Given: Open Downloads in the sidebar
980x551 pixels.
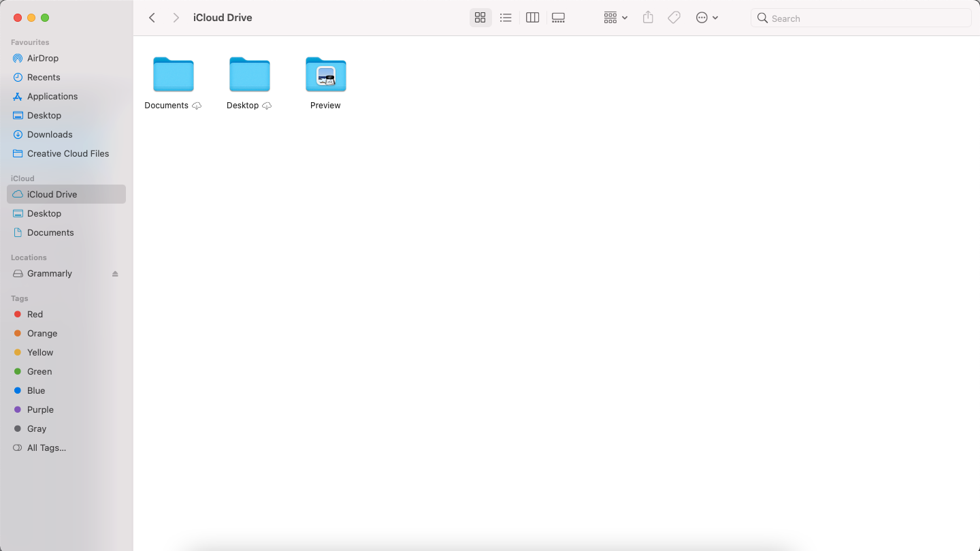Looking at the screenshot, I should click(x=66, y=135).
